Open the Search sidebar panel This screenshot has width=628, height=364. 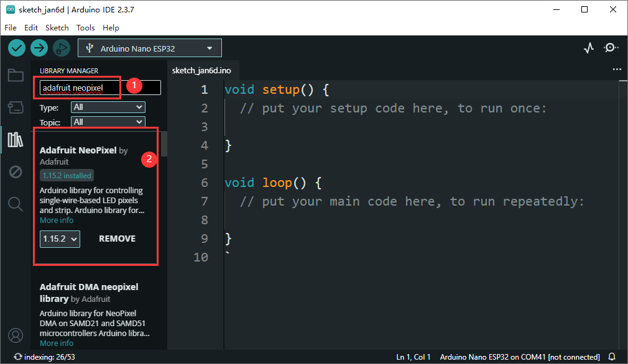pos(16,203)
